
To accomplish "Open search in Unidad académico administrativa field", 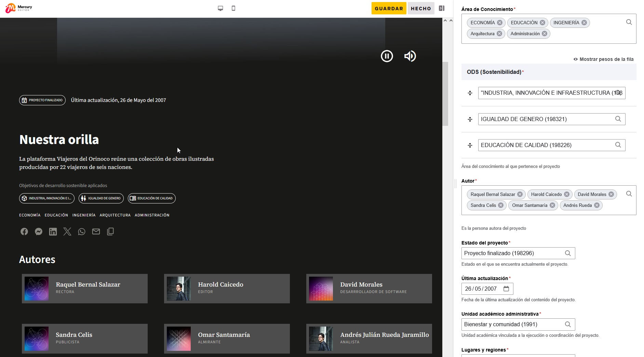I will pyautogui.click(x=568, y=324).
